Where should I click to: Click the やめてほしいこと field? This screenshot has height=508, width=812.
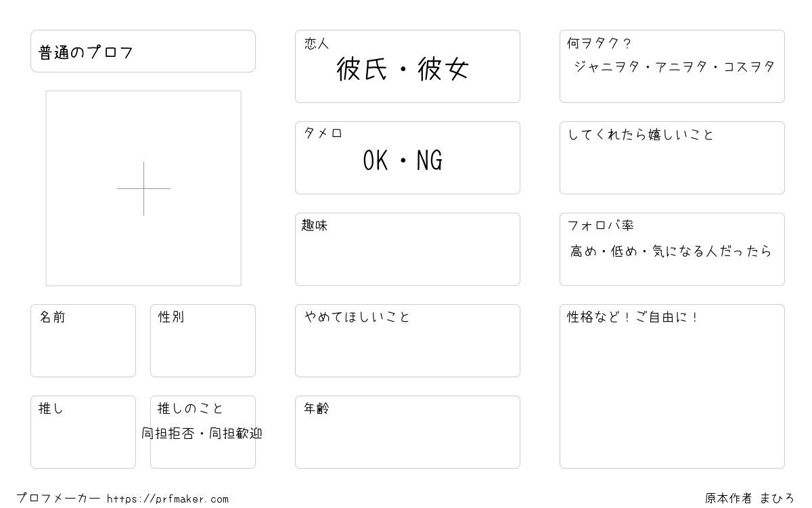(x=407, y=341)
